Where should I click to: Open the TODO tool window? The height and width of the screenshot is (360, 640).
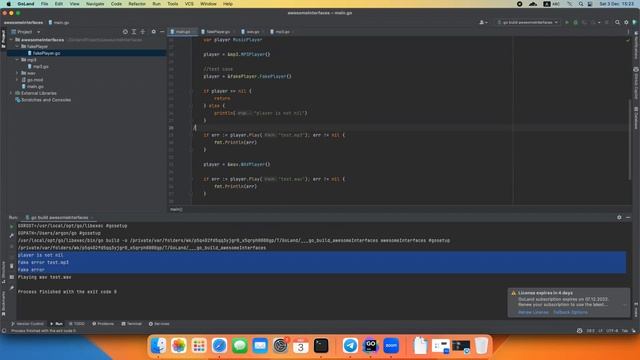tap(77, 324)
